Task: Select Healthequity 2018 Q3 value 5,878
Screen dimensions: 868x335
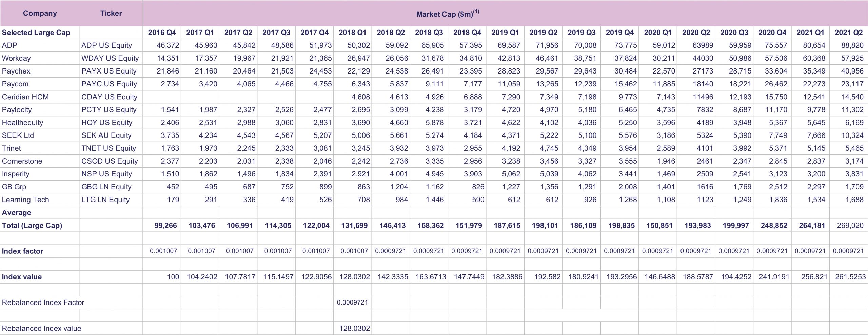Action: pyautogui.click(x=434, y=123)
